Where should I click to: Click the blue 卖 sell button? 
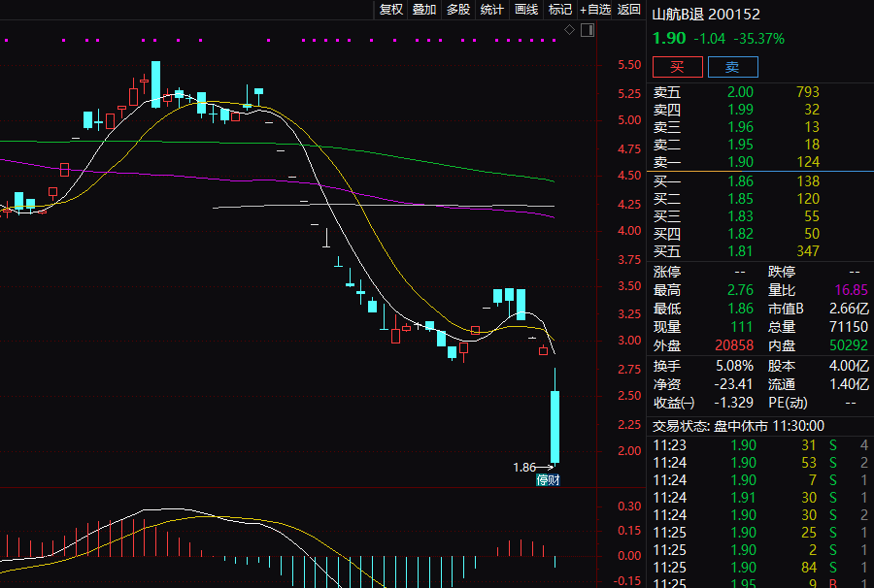pyautogui.click(x=732, y=67)
